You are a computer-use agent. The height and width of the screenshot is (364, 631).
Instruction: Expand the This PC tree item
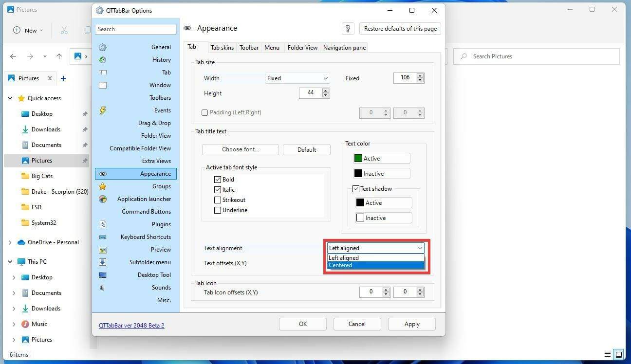pyautogui.click(x=10, y=261)
